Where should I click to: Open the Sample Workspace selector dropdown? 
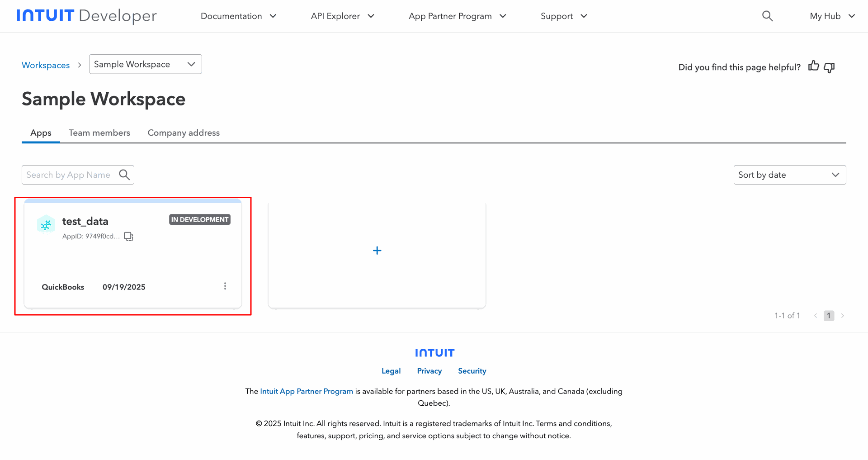click(146, 64)
